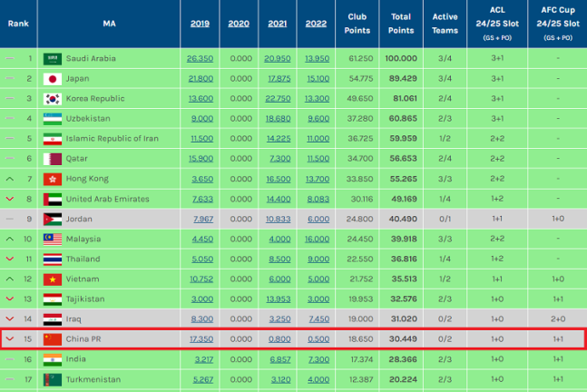587x392 pixels.
Task: Open Uzbekistan's 2021 points 18.680
Action: tap(279, 119)
